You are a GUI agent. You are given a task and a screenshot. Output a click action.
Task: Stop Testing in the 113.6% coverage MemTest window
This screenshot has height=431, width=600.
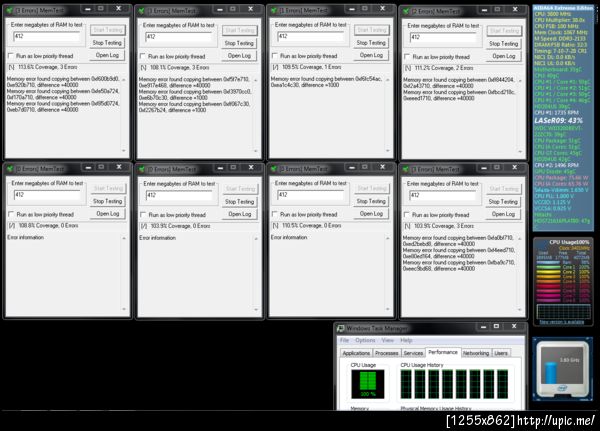pyautogui.click(x=107, y=43)
